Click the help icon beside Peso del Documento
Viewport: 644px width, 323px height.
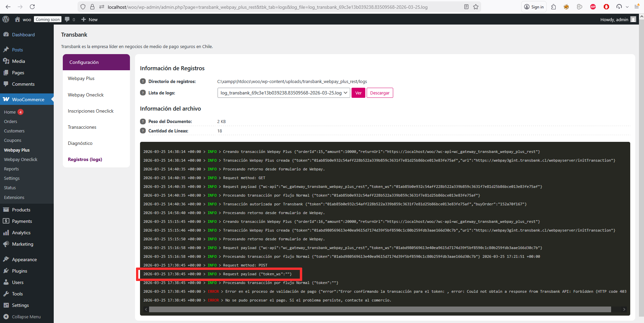coord(143,121)
